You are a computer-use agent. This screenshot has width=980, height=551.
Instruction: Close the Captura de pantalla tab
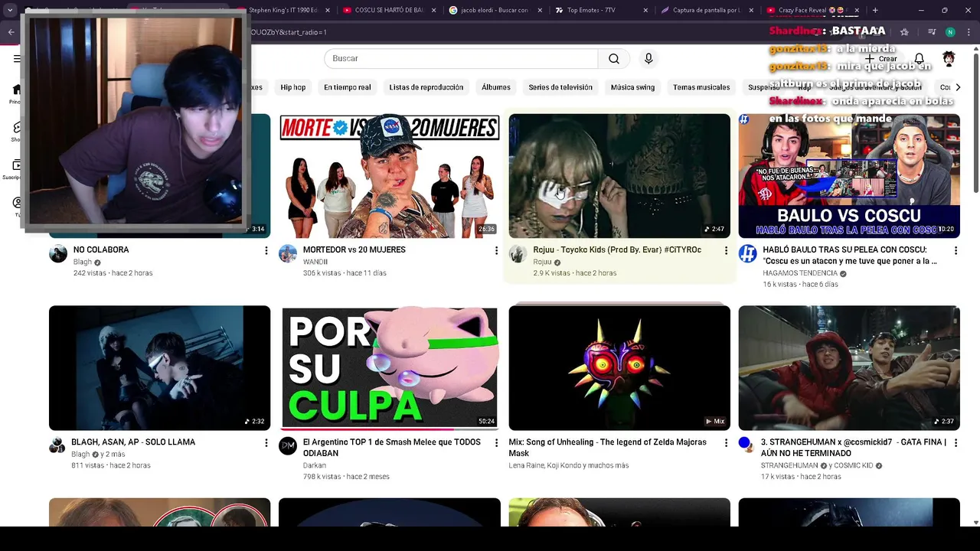point(751,10)
